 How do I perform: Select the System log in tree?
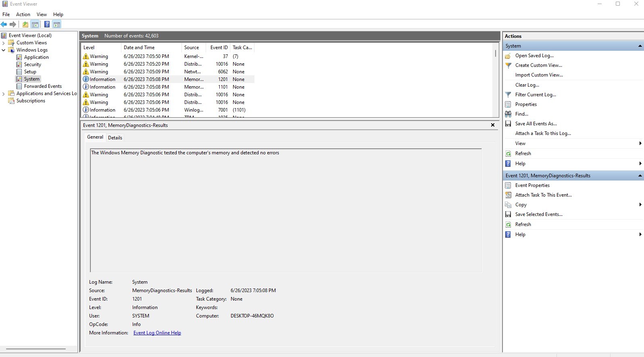(31, 79)
